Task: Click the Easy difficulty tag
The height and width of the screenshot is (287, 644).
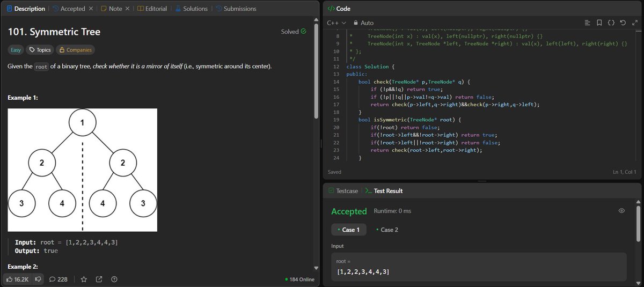Action: coord(16,50)
